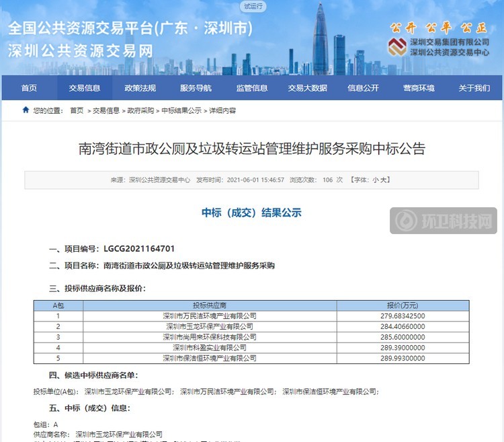Click the 包组: A line
This screenshot has height=442, width=504.
coord(46,425)
